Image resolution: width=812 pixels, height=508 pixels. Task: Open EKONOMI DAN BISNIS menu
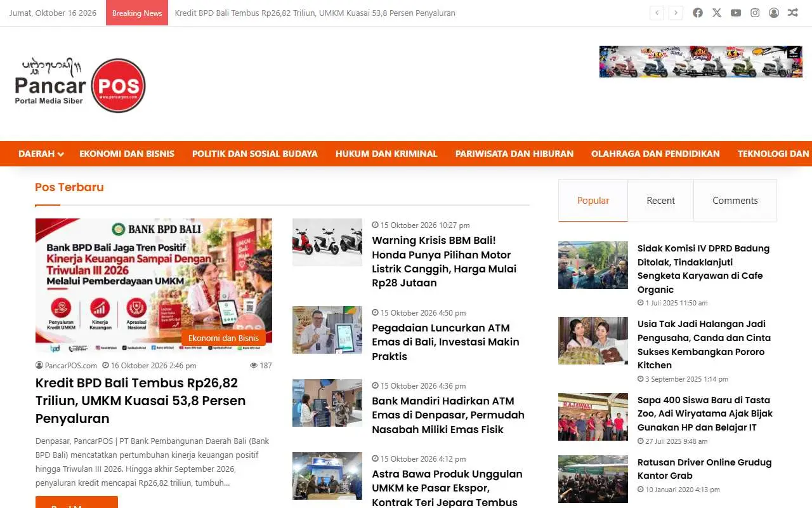127,154
